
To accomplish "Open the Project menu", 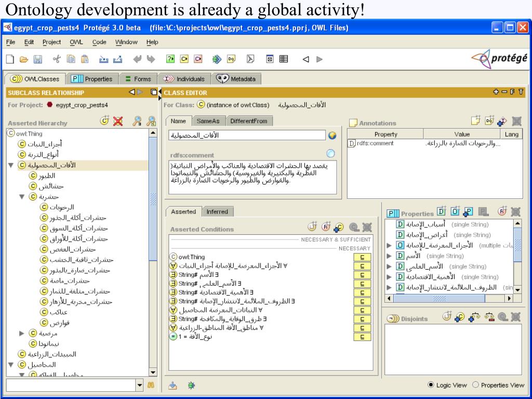I will (x=51, y=42).
